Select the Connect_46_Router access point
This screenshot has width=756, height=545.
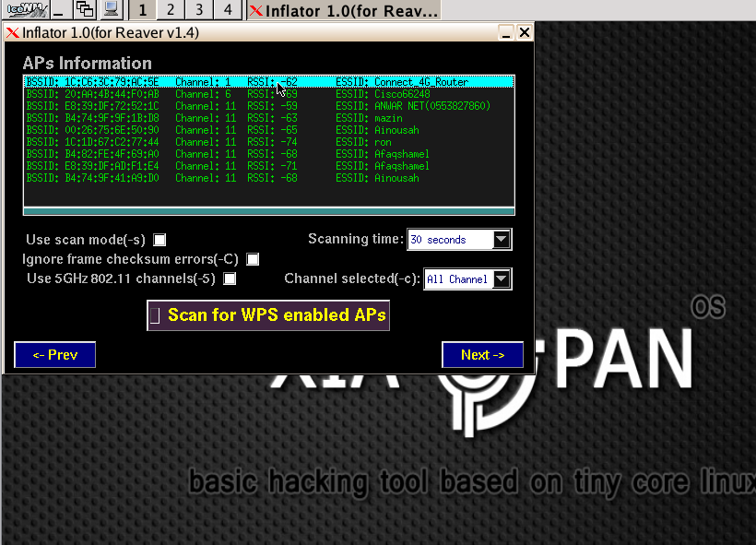point(267,81)
